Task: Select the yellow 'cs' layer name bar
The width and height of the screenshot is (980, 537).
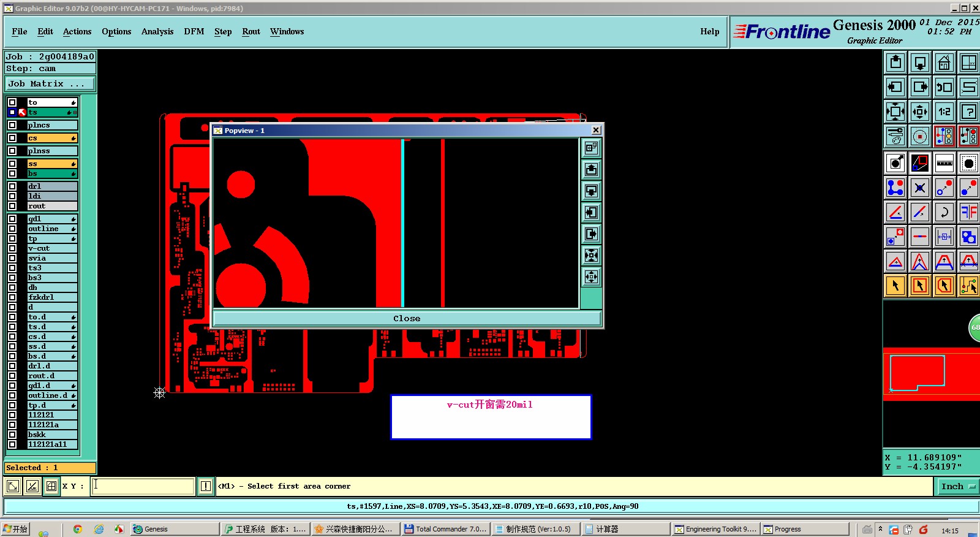Action: tap(52, 138)
